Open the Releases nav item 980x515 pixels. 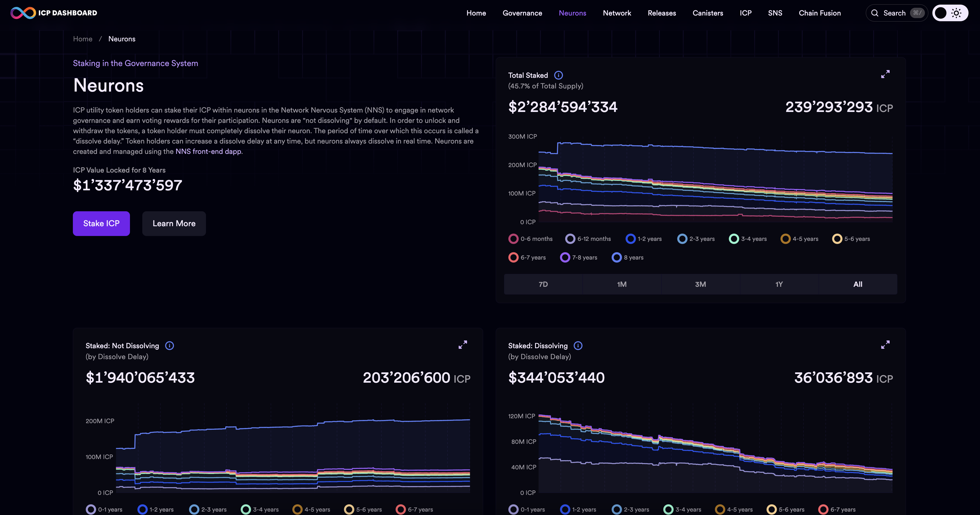pyautogui.click(x=662, y=13)
